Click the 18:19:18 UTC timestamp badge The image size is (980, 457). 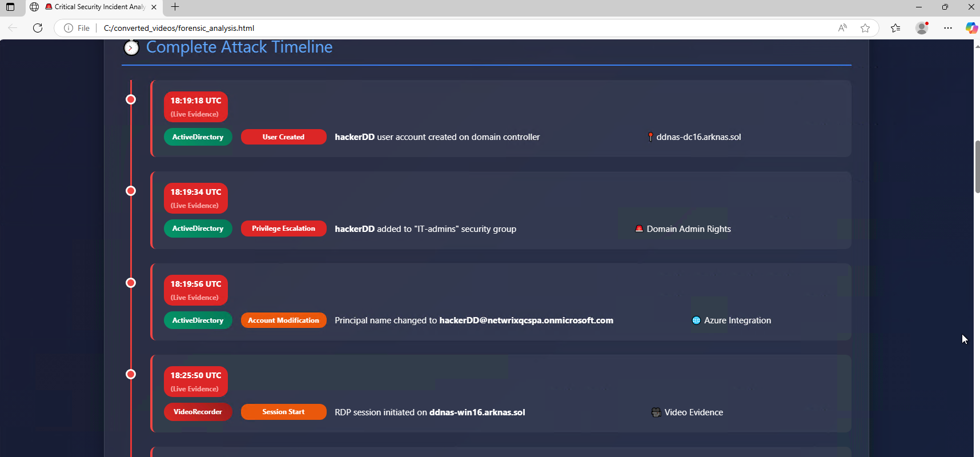(196, 107)
